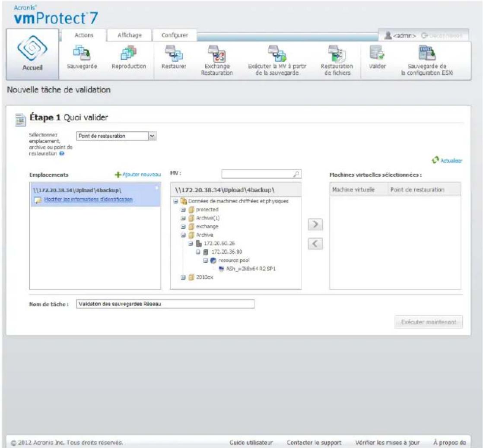The width and height of the screenshot is (483, 448).
Task: Click Ajouter nouveau link text
Action: click(142, 175)
